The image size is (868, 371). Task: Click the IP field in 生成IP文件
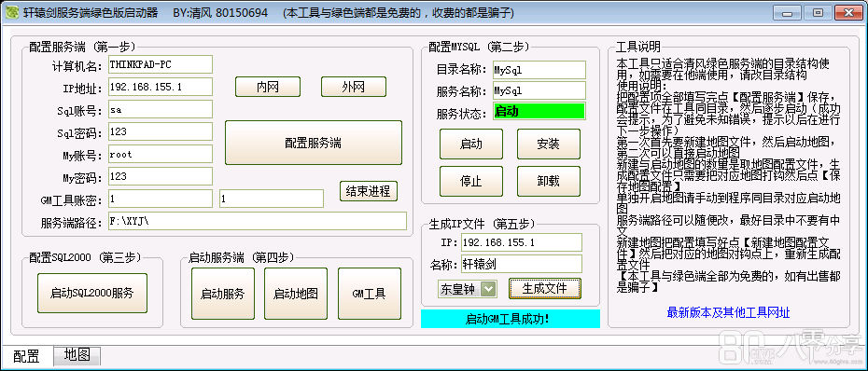(x=522, y=242)
